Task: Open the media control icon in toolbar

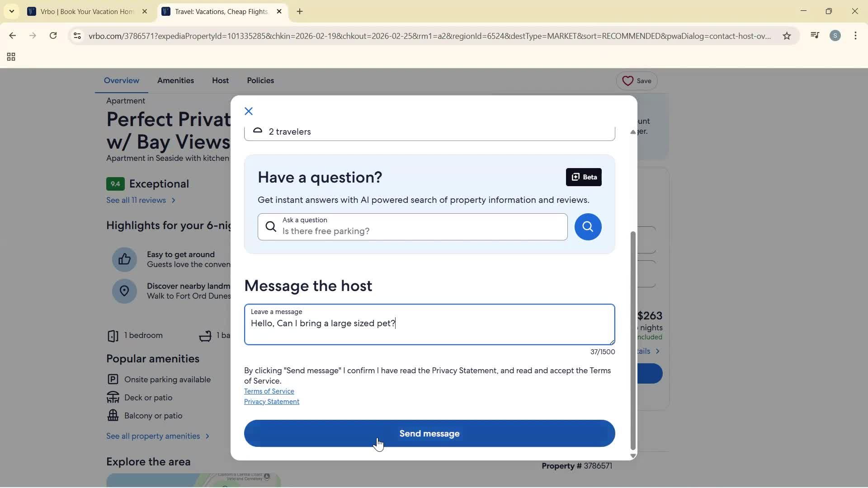Action: coord(815,36)
